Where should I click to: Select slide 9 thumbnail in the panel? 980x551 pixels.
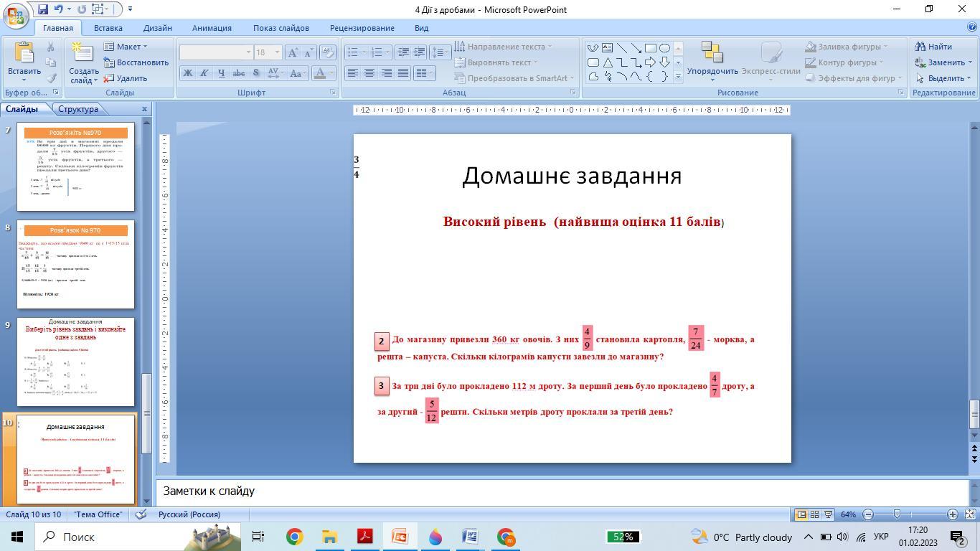coord(75,362)
